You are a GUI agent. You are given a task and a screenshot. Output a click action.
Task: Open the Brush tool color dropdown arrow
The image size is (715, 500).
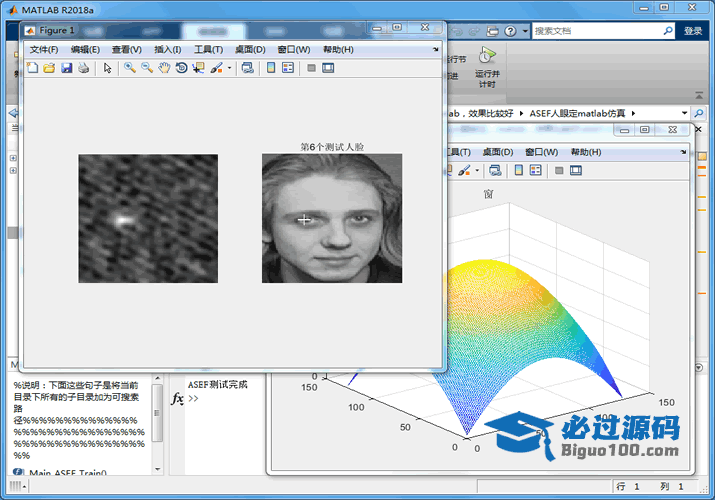pyautogui.click(x=229, y=69)
